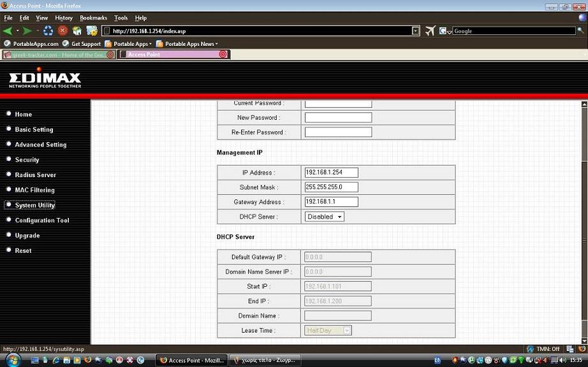Close the Access Point tab with its red icon
The width and height of the screenshot is (588, 367).
(223, 55)
